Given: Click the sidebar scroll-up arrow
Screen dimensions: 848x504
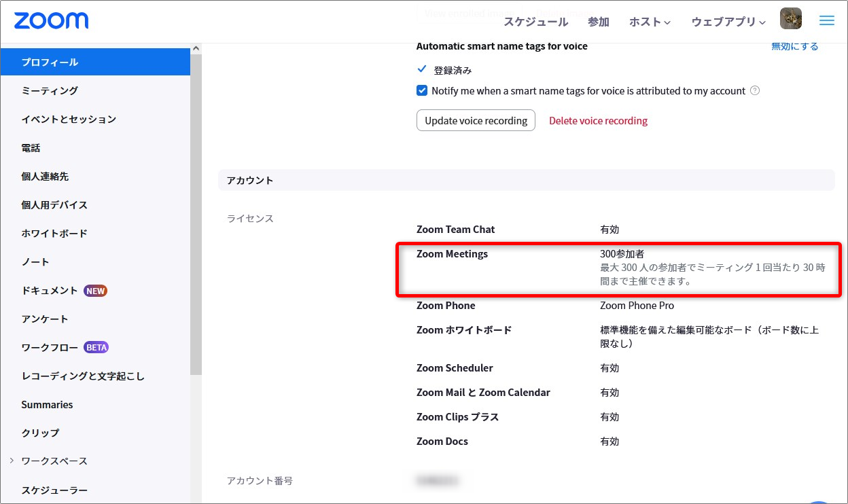Looking at the screenshot, I should tap(196, 49).
